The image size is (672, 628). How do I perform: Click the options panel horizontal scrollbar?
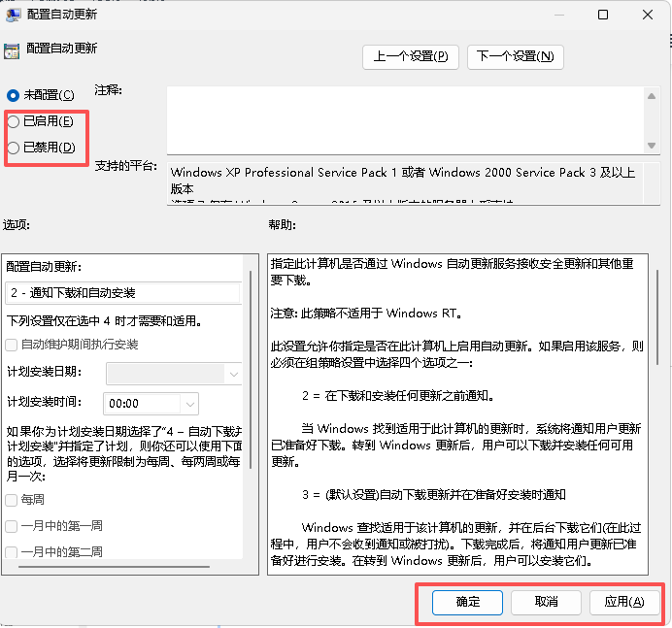coord(107,566)
